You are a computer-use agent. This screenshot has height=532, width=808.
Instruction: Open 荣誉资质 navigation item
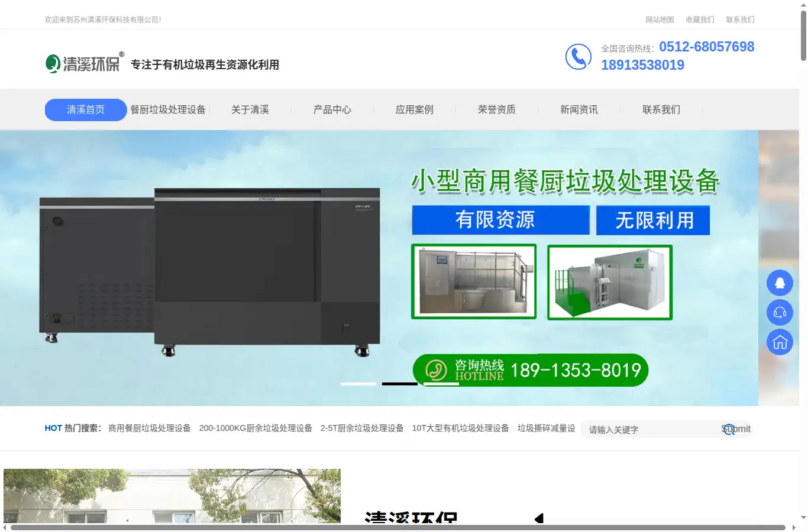tap(497, 110)
